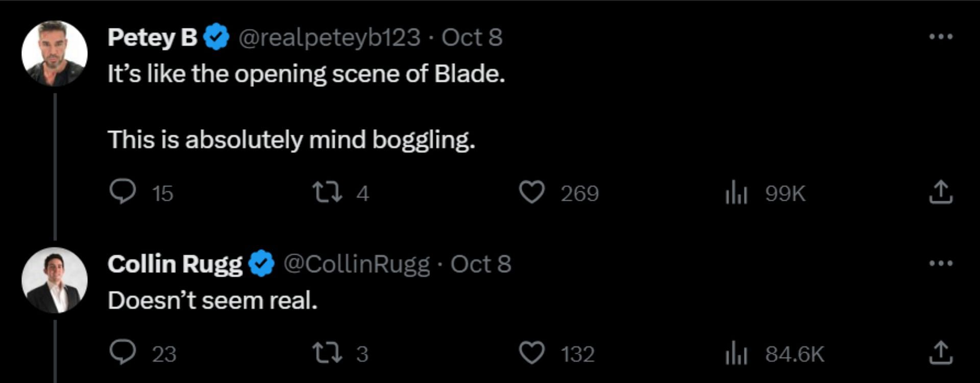Viewport: 980px width, 383px height.
Task: Share Petey B's tweet
Action: 941,193
